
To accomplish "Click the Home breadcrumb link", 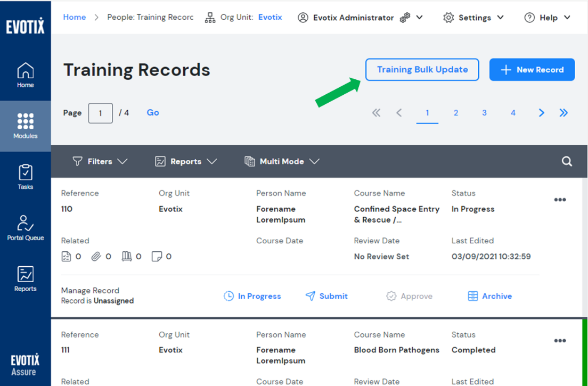I will pos(74,17).
